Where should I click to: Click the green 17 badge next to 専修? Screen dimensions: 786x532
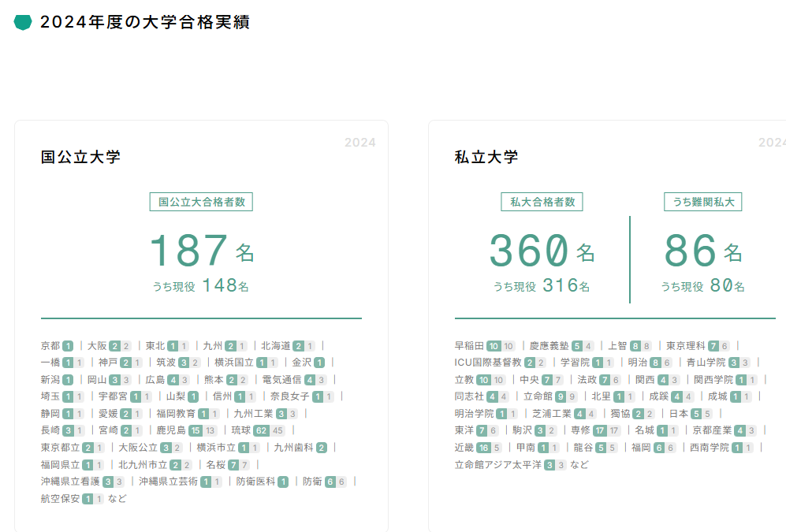600,430
